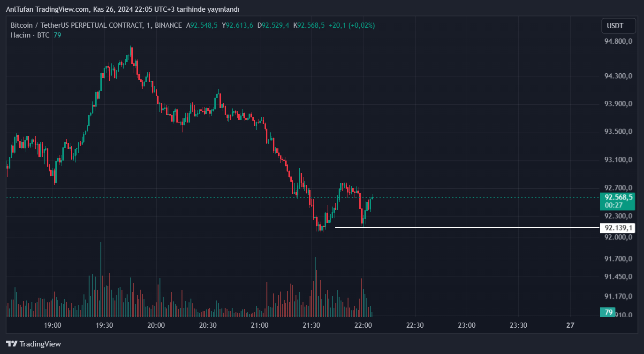Click the green volume value 79 axis label
Viewport: 644px width, 354px height.
click(x=608, y=312)
